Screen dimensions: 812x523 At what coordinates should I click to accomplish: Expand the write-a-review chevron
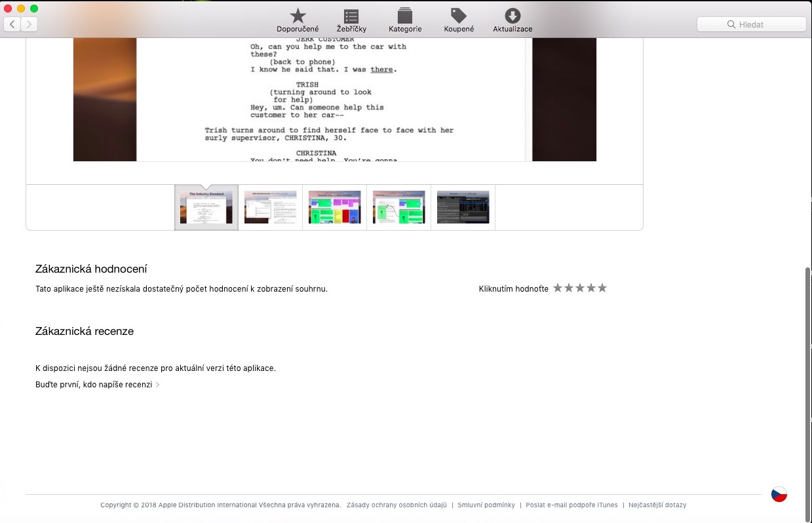(x=157, y=385)
